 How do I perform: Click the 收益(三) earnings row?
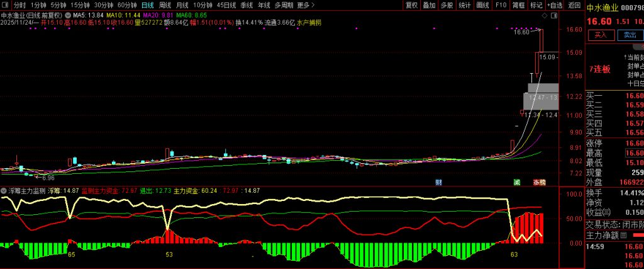615,212
